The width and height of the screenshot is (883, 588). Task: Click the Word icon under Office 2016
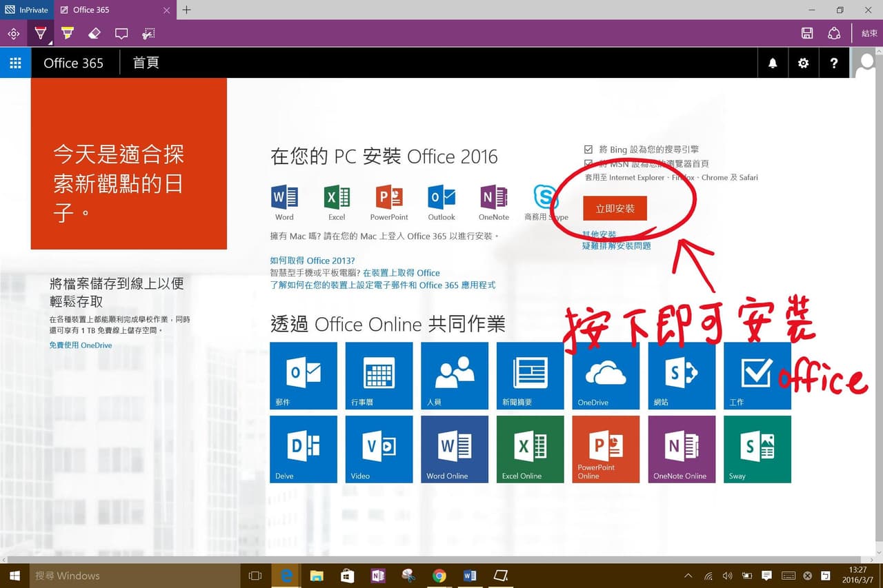click(284, 203)
